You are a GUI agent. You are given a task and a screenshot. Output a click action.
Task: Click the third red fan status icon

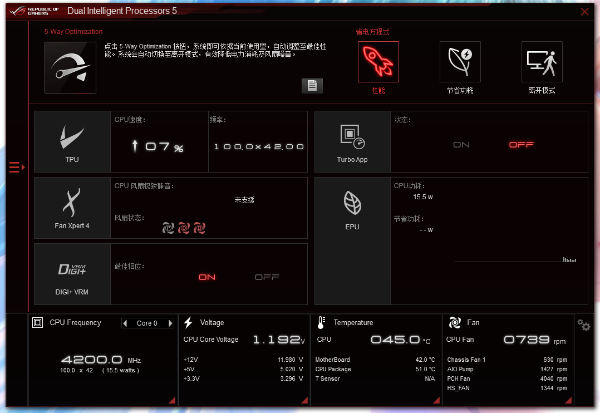199,228
